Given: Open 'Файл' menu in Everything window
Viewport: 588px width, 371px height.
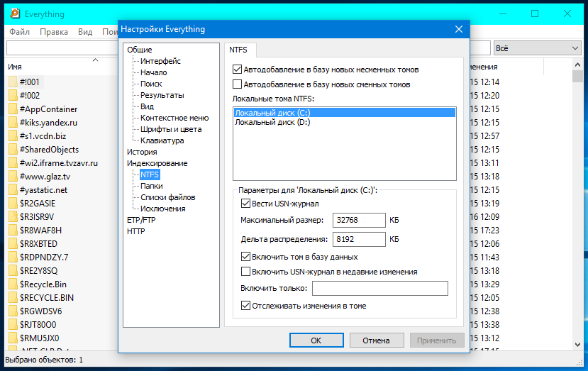Looking at the screenshot, I should point(19,32).
